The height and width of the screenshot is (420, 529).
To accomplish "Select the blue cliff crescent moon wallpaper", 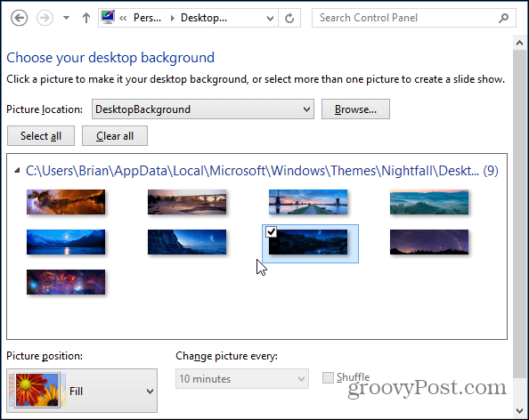I will (x=187, y=242).
